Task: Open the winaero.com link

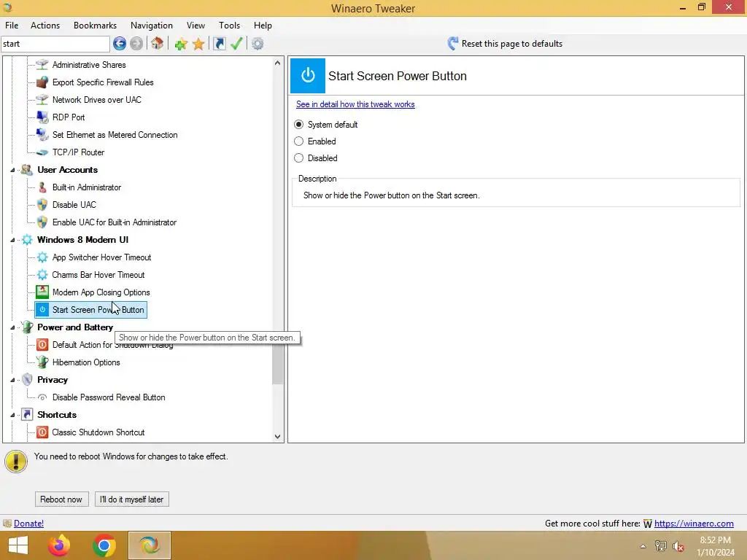Action: tap(694, 524)
